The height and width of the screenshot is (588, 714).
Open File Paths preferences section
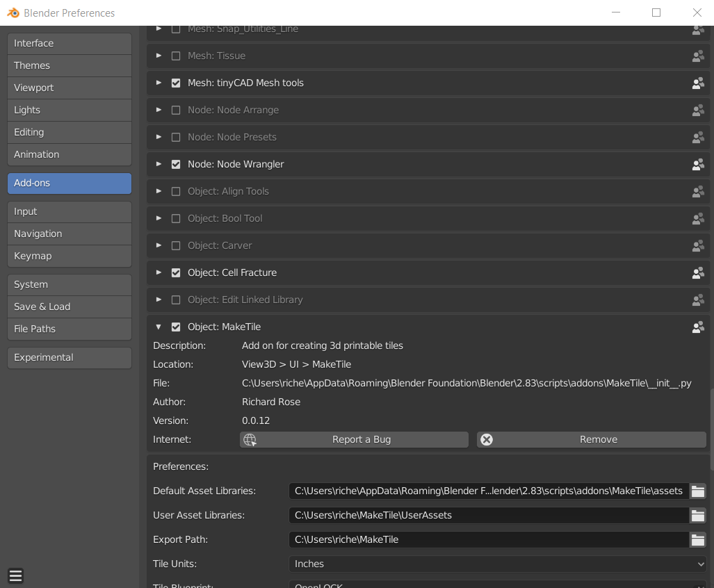pyautogui.click(x=70, y=329)
